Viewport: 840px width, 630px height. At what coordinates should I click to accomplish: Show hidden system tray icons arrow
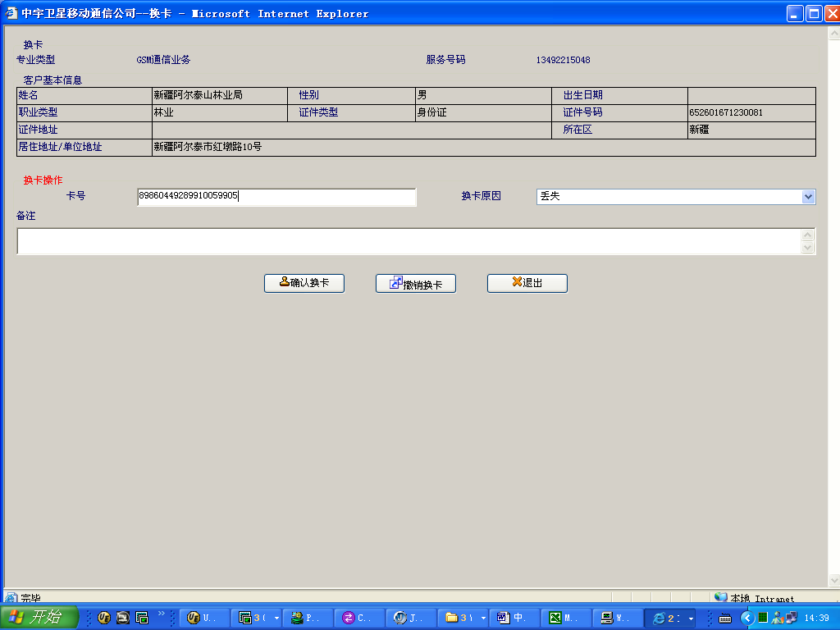[x=747, y=618]
